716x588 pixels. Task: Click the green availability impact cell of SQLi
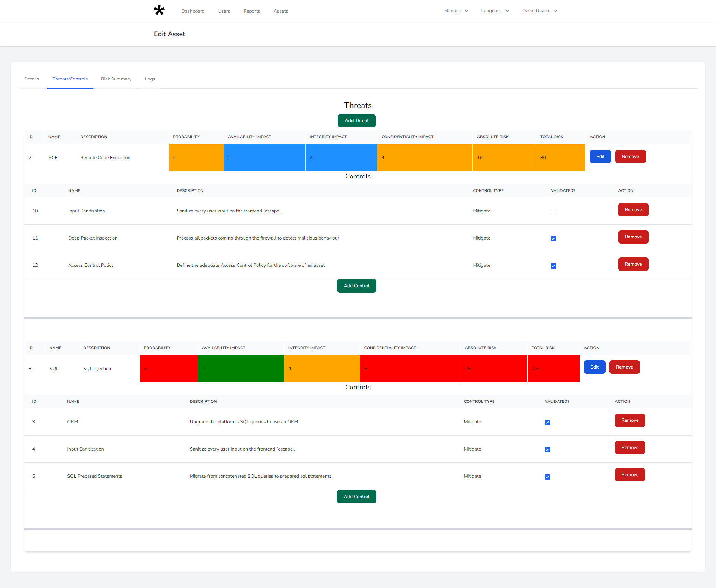(241, 369)
